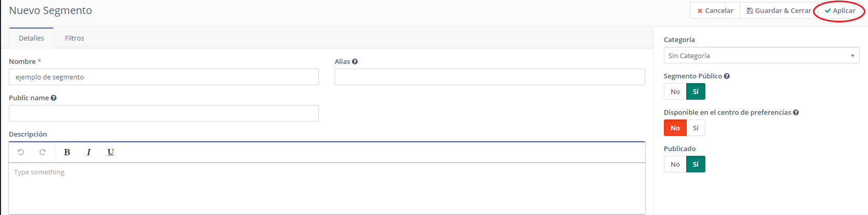The width and height of the screenshot is (868, 215).
Task: Click the Public name help icon
Action: 54,98
